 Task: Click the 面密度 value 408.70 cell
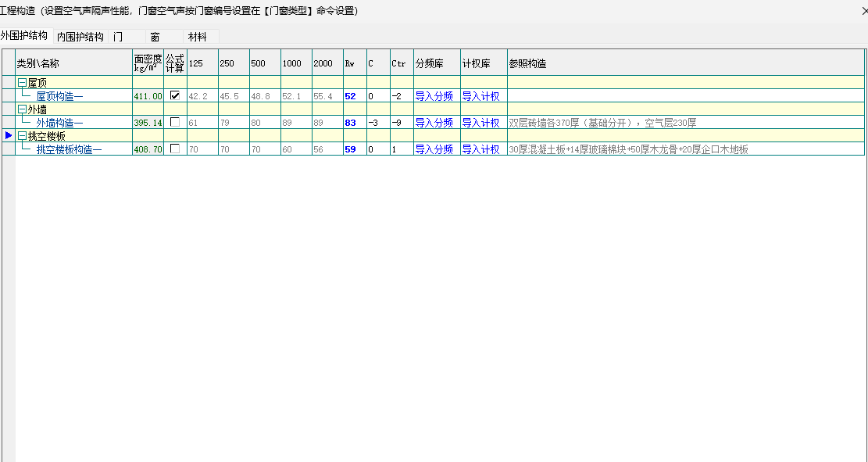click(148, 149)
